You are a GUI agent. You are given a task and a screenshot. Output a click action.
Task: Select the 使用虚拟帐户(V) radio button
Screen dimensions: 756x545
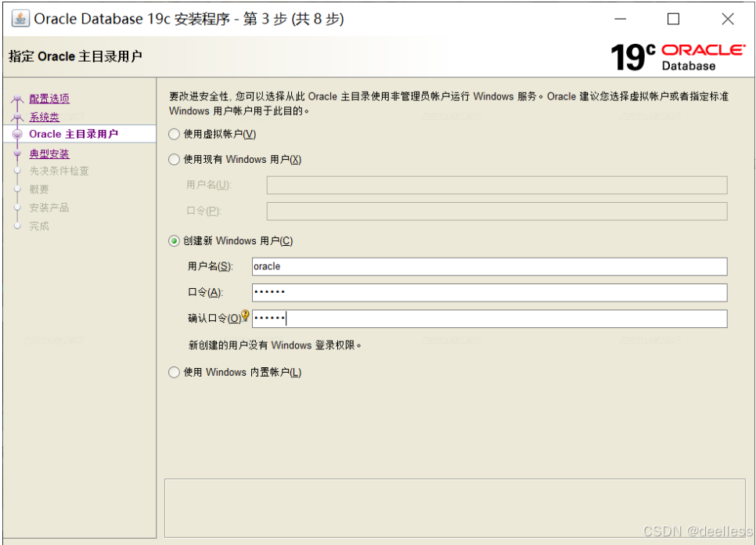point(174,134)
